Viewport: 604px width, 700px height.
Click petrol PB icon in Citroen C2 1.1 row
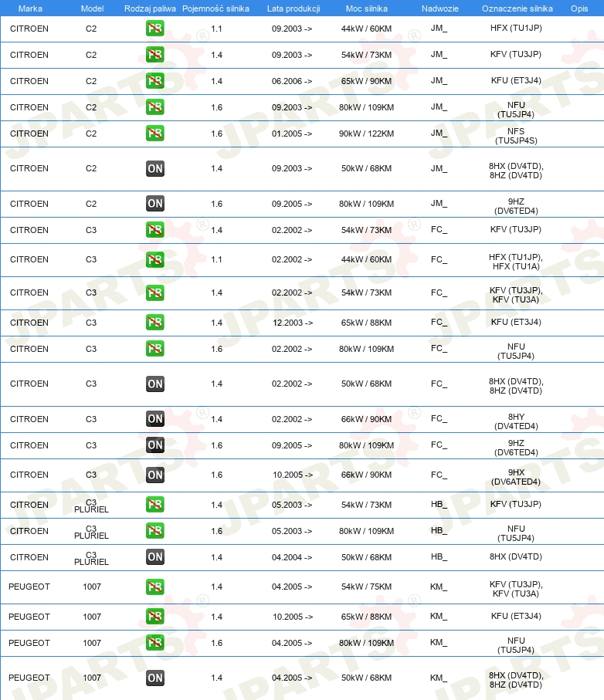tap(155, 29)
